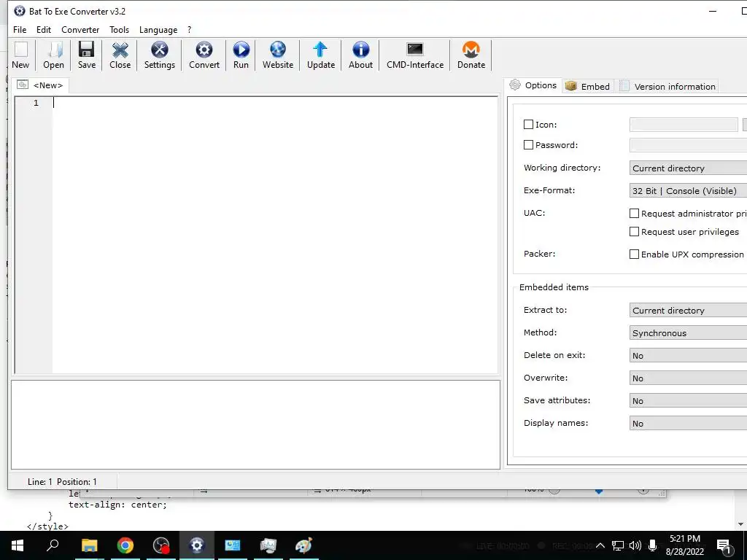Click the Donate Monero icon
The height and width of the screenshot is (560, 747).
471,55
